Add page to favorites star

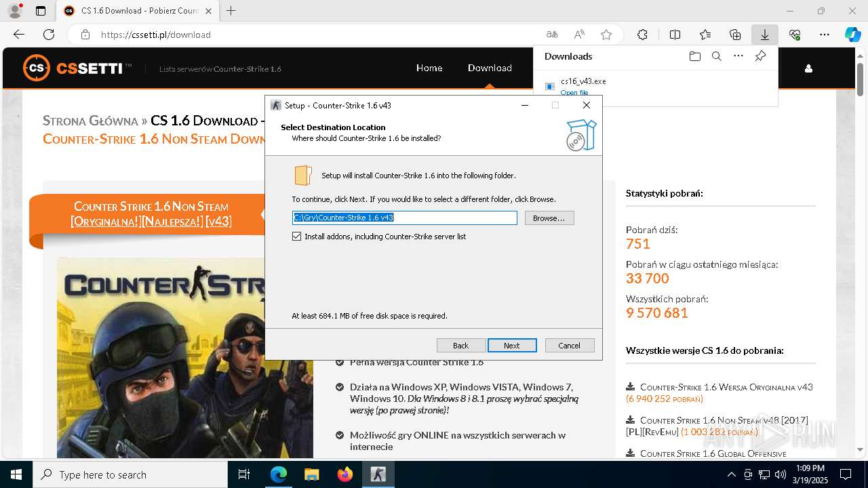click(606, 35)
